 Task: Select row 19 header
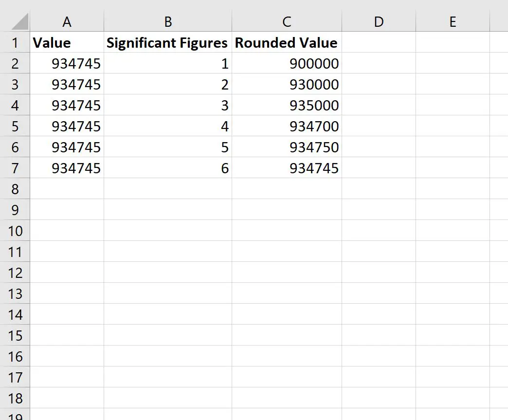pos(15,416)
